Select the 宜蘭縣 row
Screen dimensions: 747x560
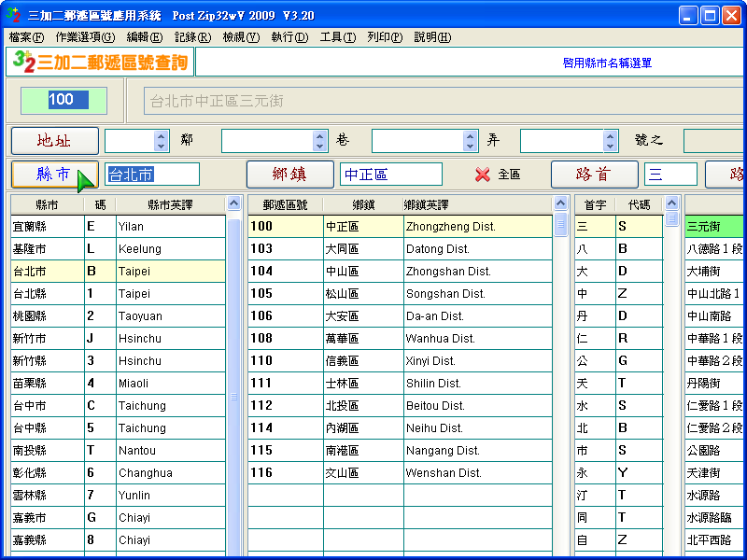click(119, 226)
